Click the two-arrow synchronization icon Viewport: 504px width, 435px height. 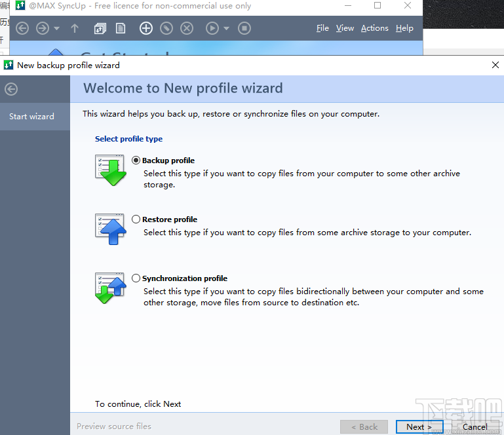(111, 288)
